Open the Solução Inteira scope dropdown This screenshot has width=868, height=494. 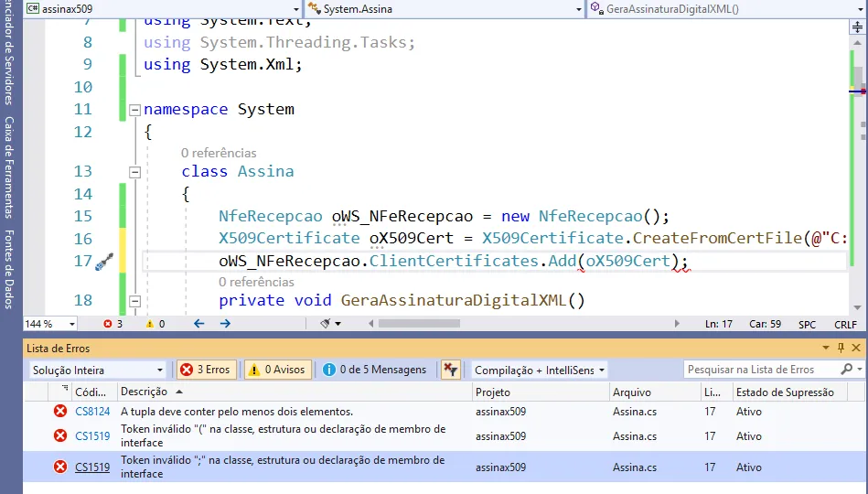pyautogui.click(x=97, y=370)
